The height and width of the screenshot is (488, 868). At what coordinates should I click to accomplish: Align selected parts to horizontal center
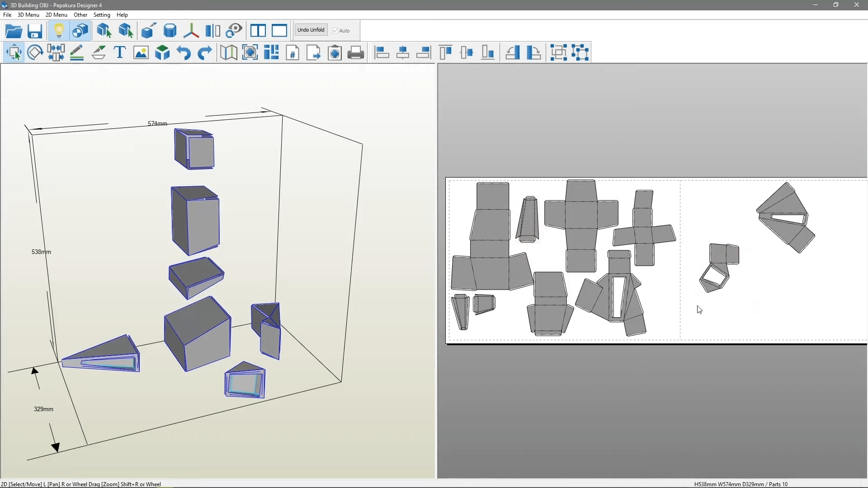(x=403, y=52)
